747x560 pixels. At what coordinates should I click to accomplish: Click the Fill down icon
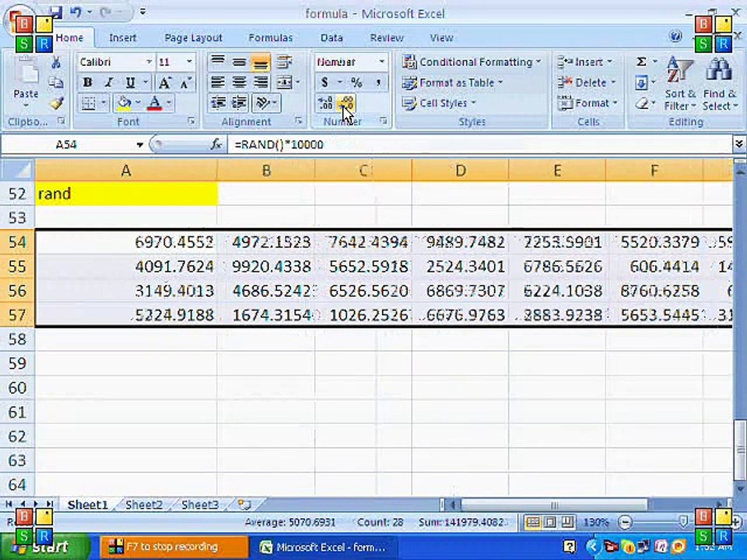point(642,83)
